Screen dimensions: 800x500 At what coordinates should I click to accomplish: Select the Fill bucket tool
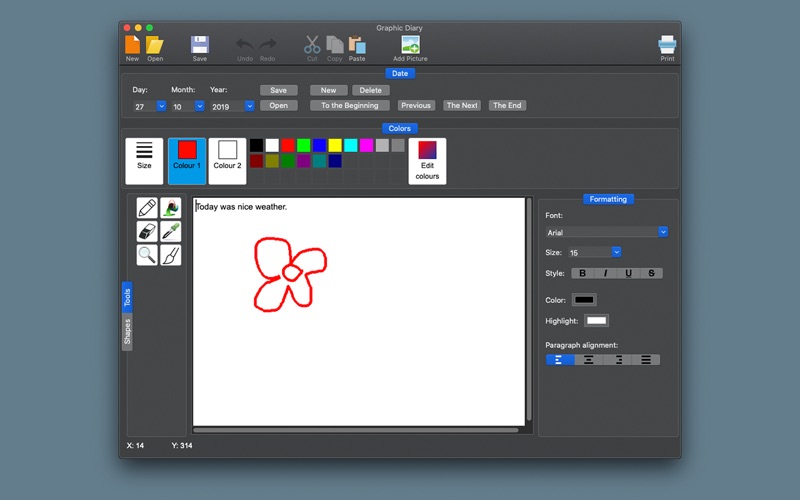click(x=170, y=208)
